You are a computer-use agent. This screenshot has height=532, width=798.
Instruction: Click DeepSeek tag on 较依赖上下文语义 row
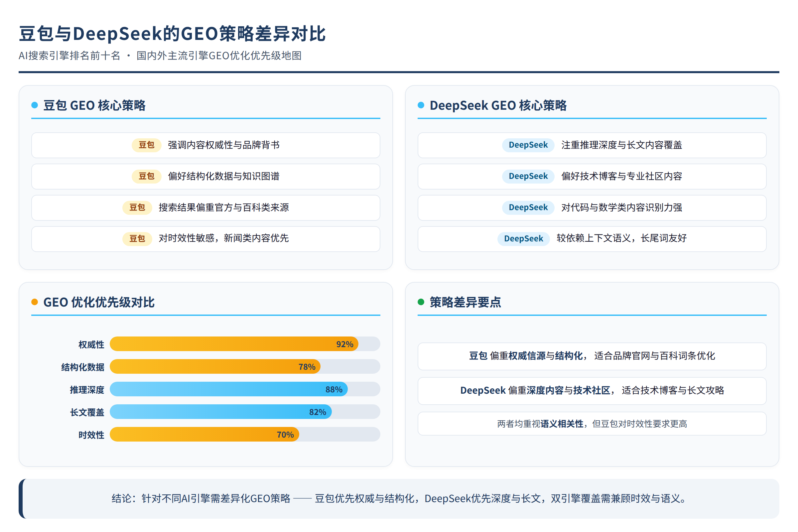523,239
